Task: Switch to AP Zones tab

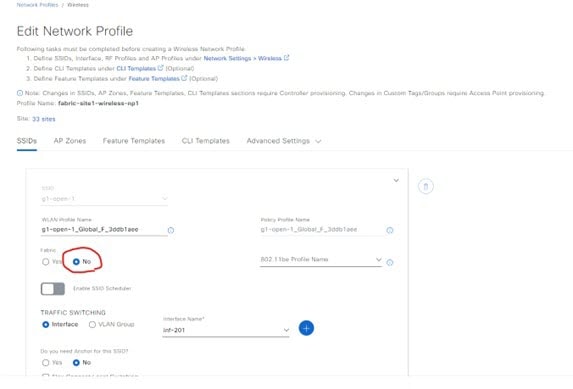Action: coord(70,141)
